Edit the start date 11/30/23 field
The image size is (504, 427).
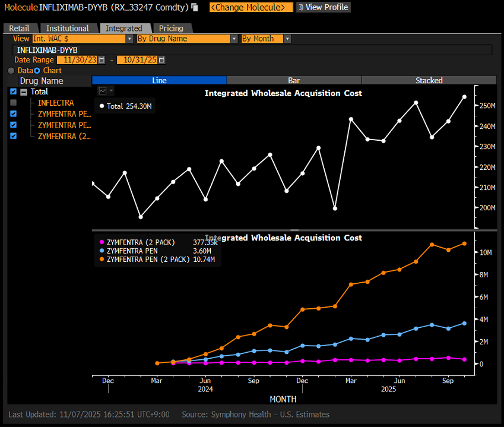point(77,60)
